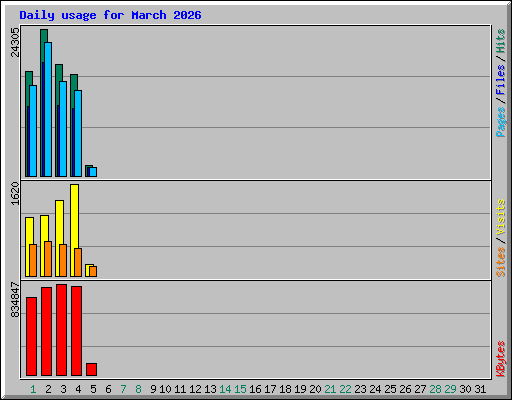Viewport: 512px width, 400px height.
Task: Click day 2 on the x-axis
Action: coord(48,389)
